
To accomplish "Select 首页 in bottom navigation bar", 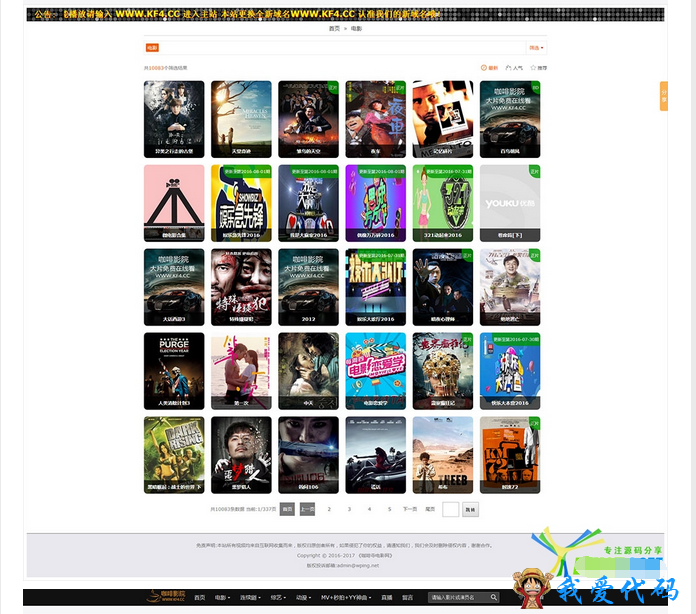I will point(200,598).
